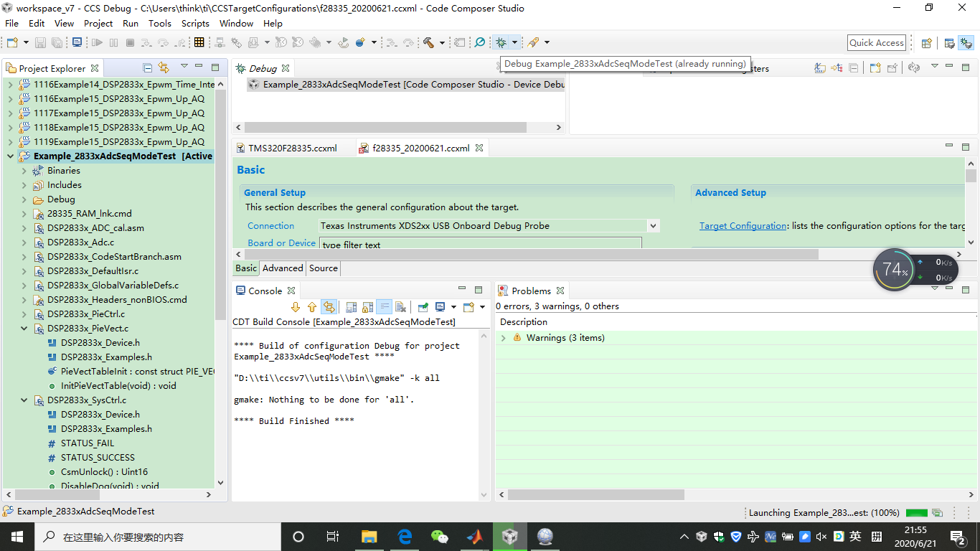Click the Target Configuration link

pyautogui.click(x=743, y=225)
